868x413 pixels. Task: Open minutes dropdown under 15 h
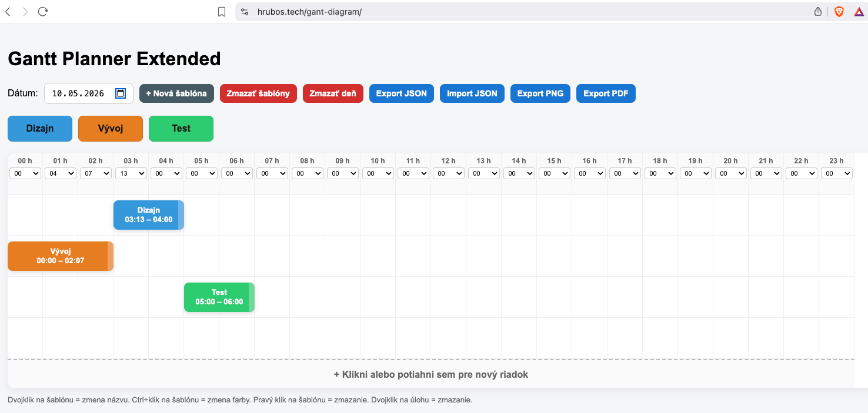click(x=555, y=173)
